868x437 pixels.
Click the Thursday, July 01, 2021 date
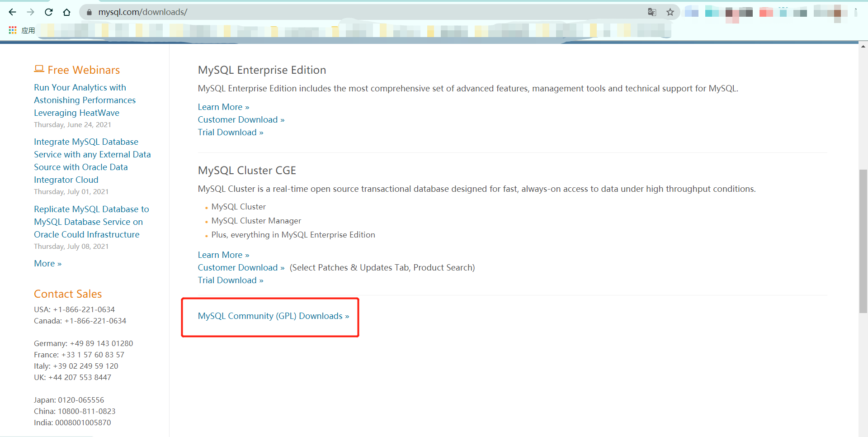[71, 191]
